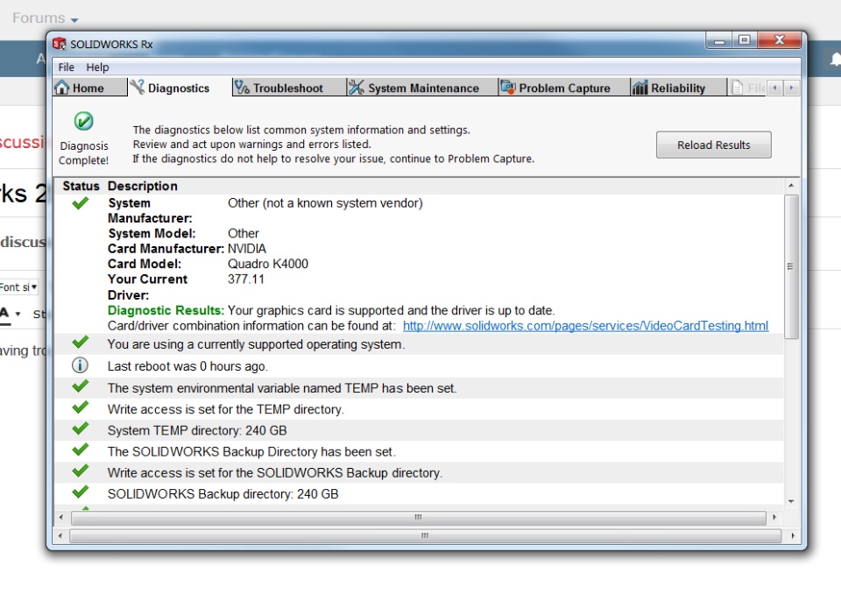Viewport: 841px width, 616px height.
Task: Select the '377.11' driver version text
Action: click(245, 280)
